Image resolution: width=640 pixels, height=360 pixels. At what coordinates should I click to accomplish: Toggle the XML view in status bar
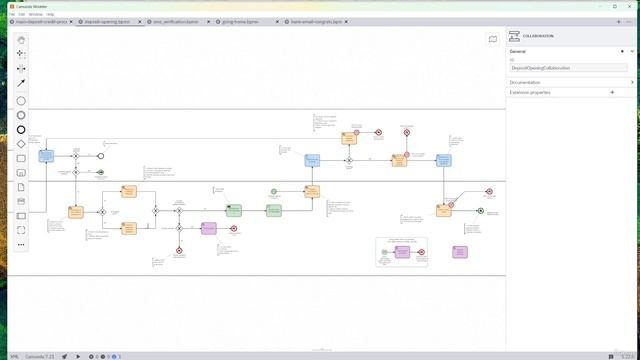pyautogui.click(x=14, y=356)
